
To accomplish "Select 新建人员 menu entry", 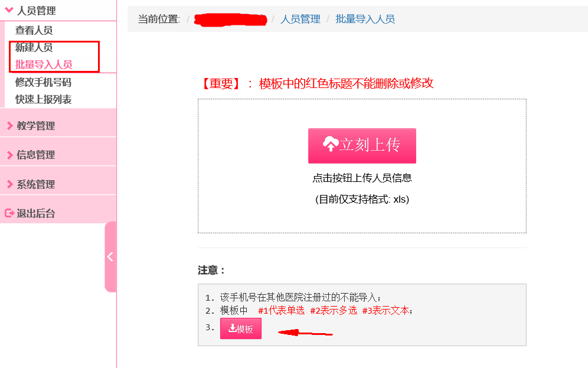I will (x=34, y=47).
